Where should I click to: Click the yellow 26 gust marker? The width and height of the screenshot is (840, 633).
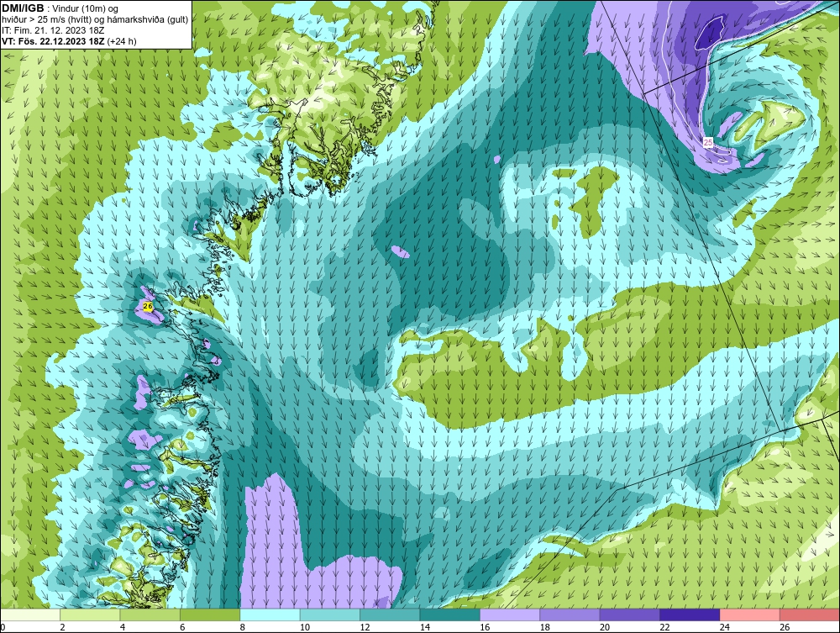(x=149, y=307)
